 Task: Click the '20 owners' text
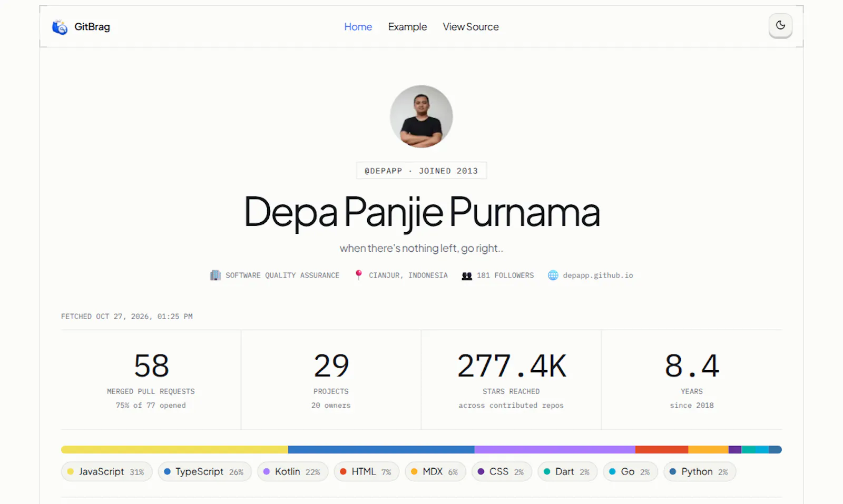(331, 406)
